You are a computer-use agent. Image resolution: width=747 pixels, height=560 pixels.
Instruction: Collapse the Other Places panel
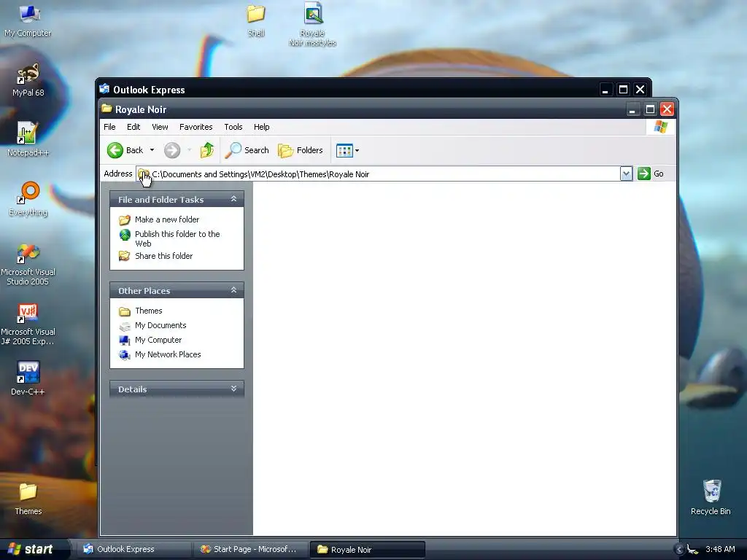click(x=233, y=290)
